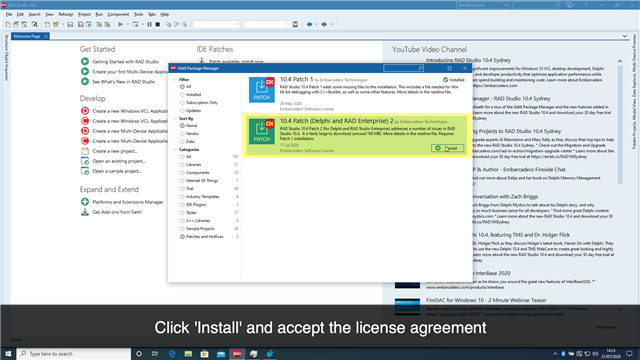Click the See What's New play icon
The image size is (640, 360).
(85, 81)
